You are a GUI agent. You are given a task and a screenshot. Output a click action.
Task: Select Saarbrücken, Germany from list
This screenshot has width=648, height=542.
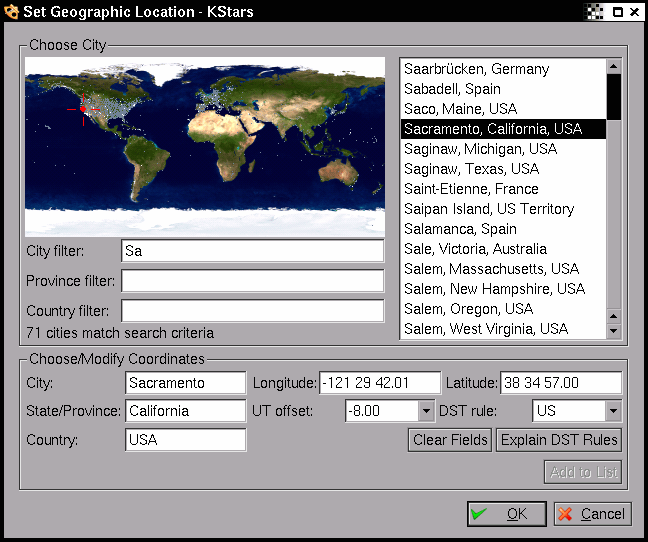tap(476, 69)
